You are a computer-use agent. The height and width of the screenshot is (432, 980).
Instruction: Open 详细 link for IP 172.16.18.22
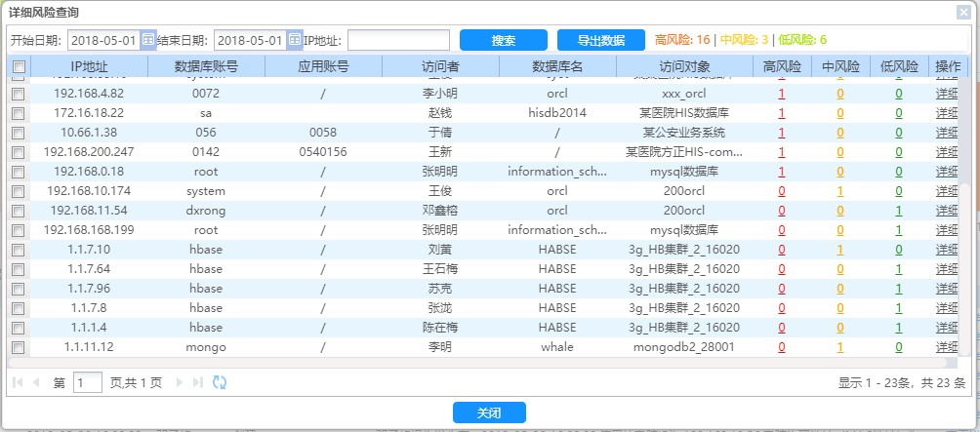tap(946, 113)
